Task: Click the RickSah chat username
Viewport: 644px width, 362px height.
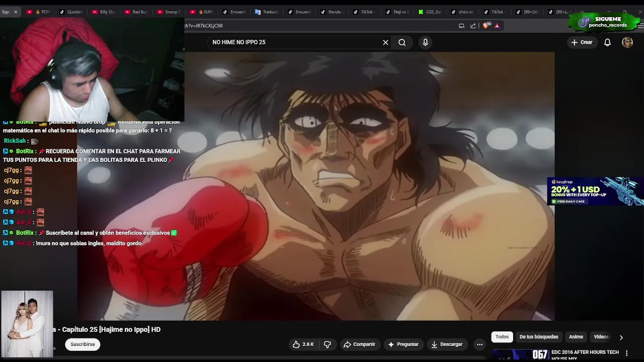Action: [15, 141]
